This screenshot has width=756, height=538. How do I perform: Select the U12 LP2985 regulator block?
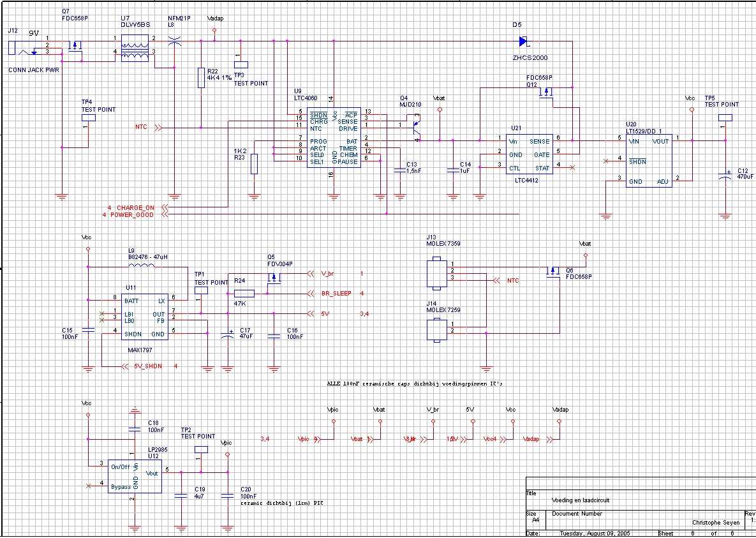134,475
